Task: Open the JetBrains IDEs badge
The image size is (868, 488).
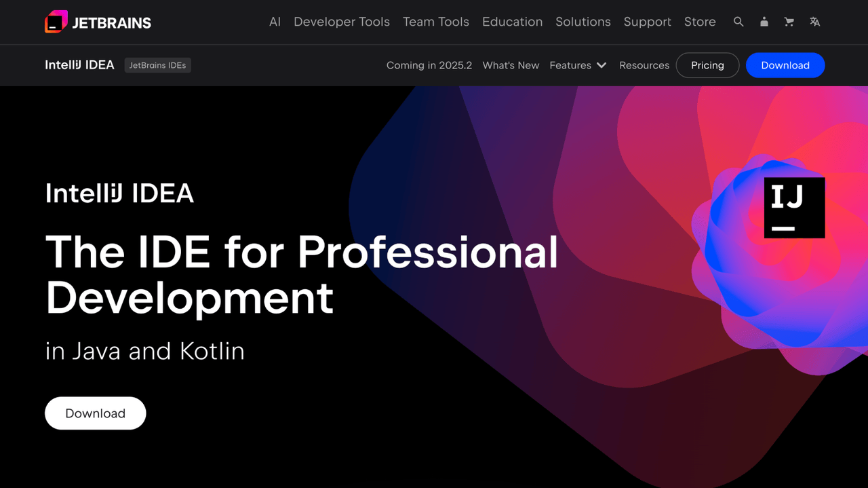Action: pos(157,65)
